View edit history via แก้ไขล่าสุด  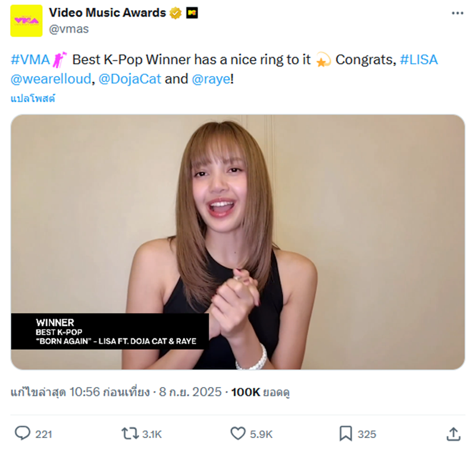pos(37,392)
